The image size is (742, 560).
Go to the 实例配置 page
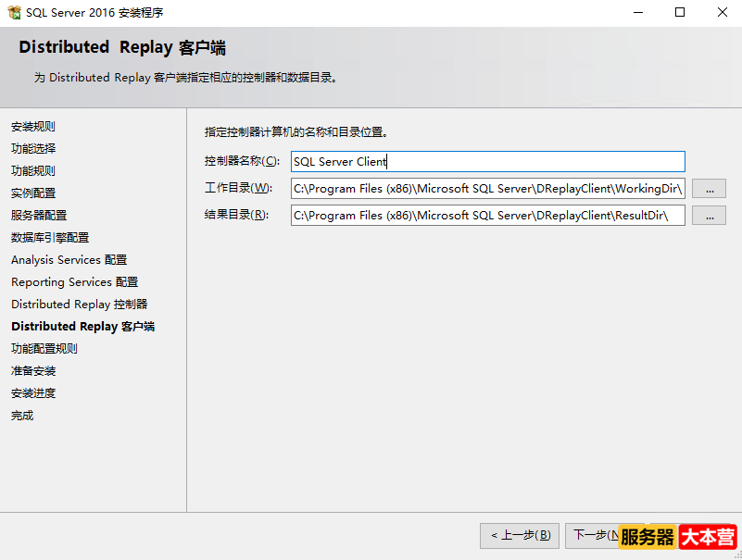coord(32,193)
